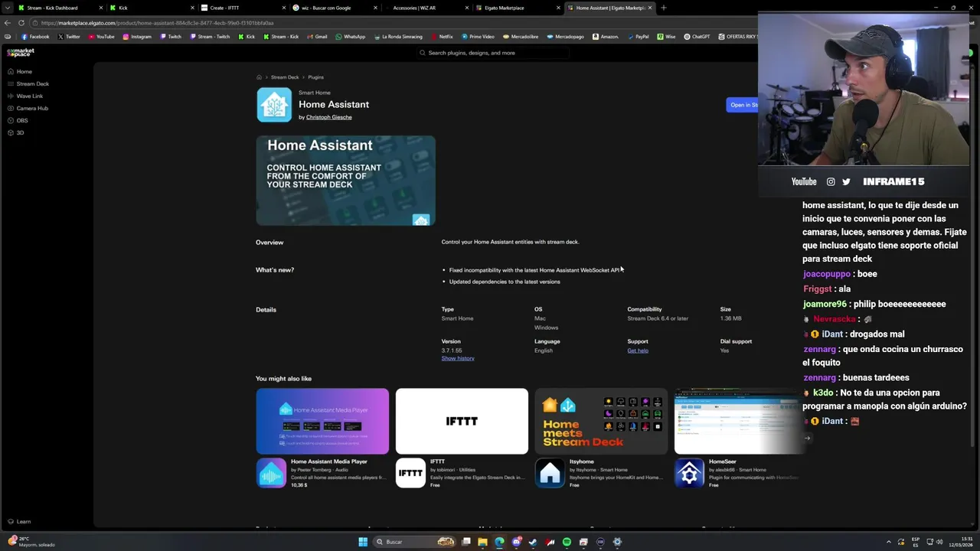Click the IFTTT plugin icon
Image resolution: width=980 pixels, height=551 pixels.
point(410,473)
